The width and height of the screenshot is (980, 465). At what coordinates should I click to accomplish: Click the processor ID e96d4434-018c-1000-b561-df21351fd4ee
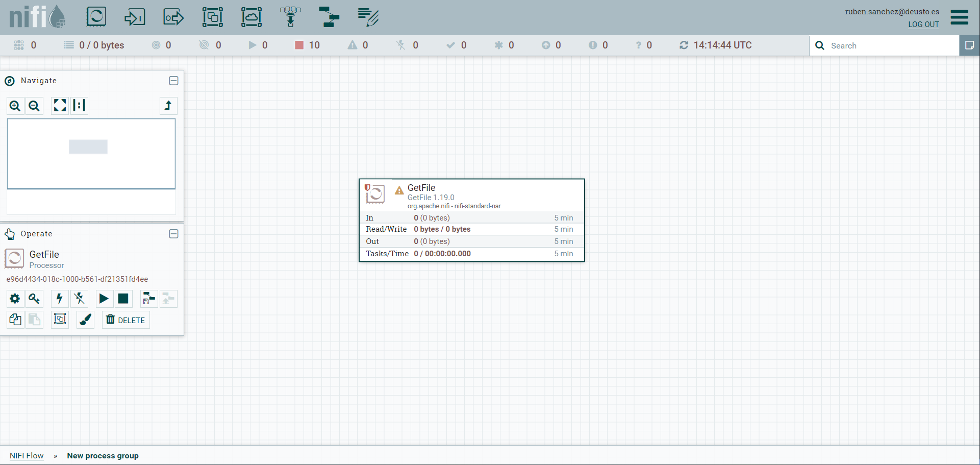tap(77, 279)
